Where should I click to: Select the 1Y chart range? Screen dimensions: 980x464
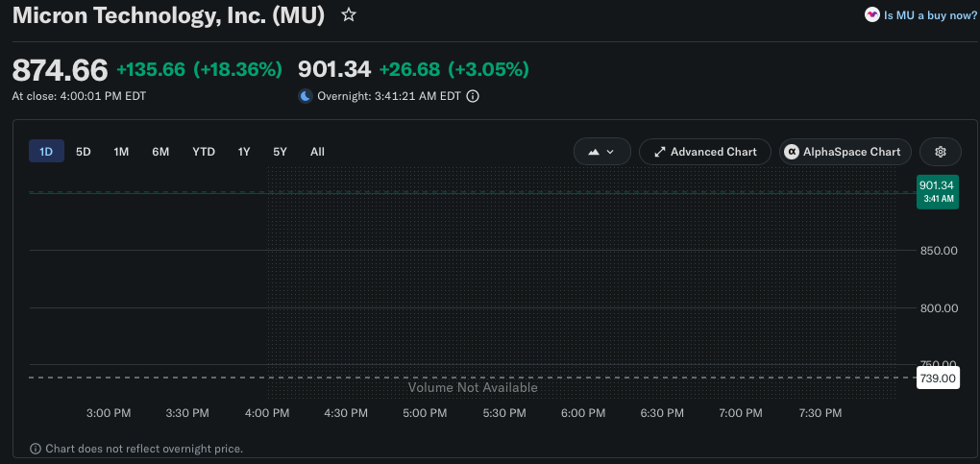[244, 152]
